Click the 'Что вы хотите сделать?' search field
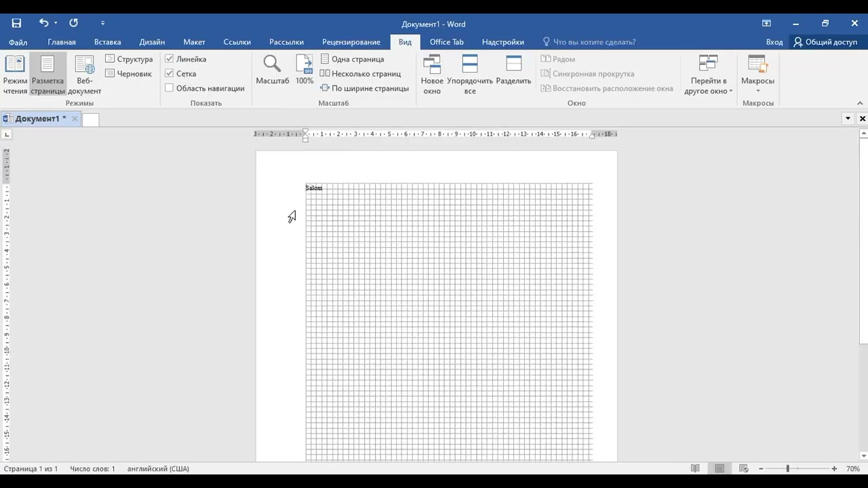 point(589,42)
